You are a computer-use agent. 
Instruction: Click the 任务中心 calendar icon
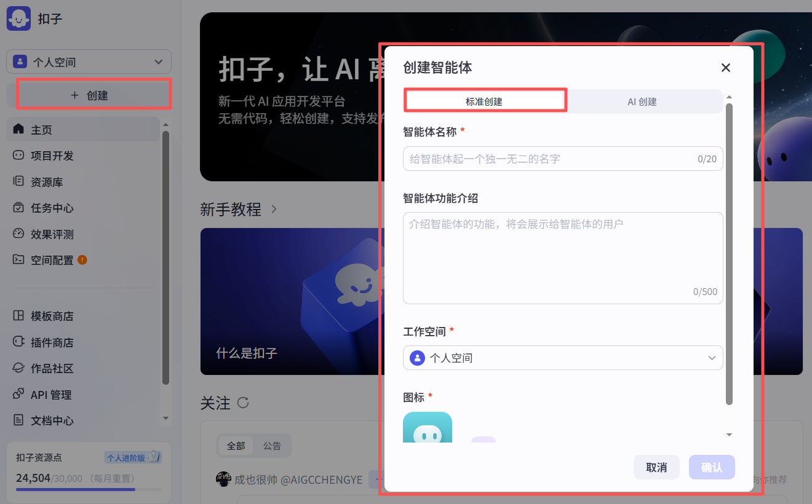tap(18, 208)
